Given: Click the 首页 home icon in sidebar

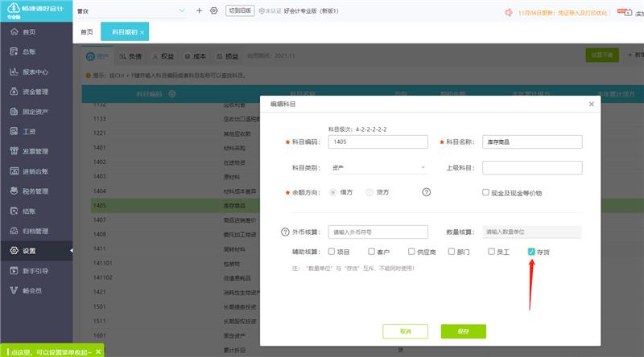Looking at the screenshot, I should tap(14, 31).
